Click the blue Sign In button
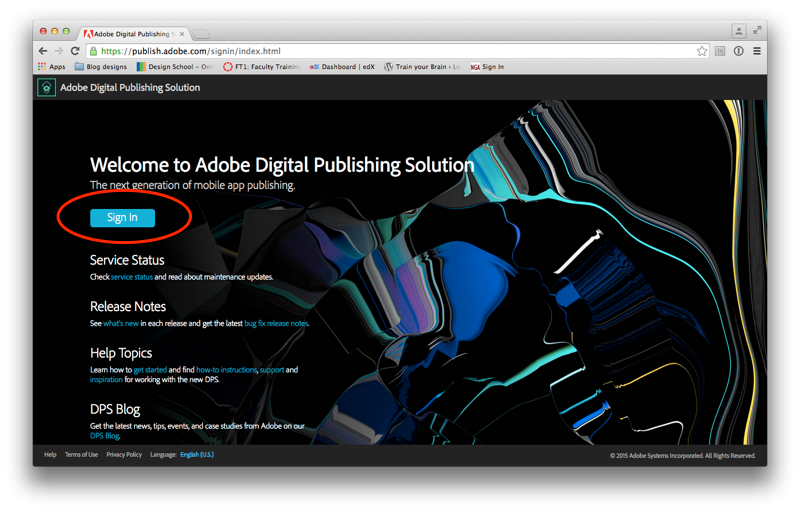The width and height of the screenshot is (800, 512). pos(122,218)
